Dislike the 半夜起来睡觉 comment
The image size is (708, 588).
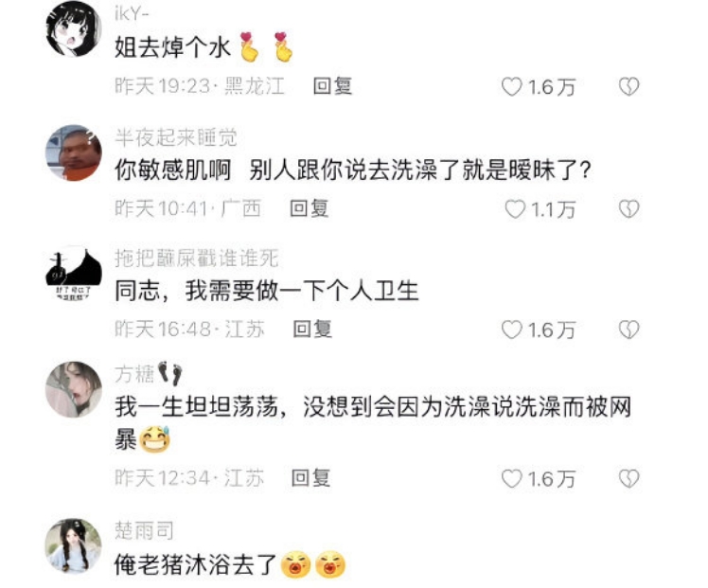pos(628,208)
